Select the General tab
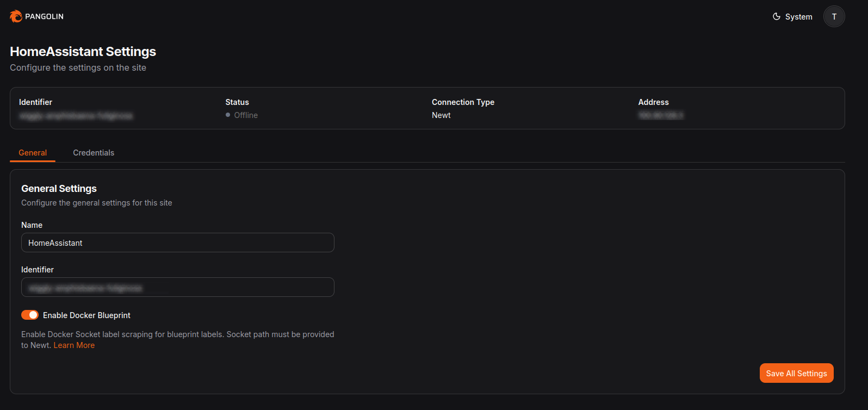The height and width of the screenshot is (410, 868). [33, 153]
